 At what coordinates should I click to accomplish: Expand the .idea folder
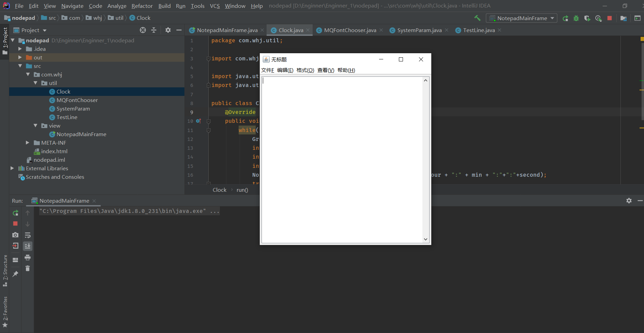click(x=20, y=49)
